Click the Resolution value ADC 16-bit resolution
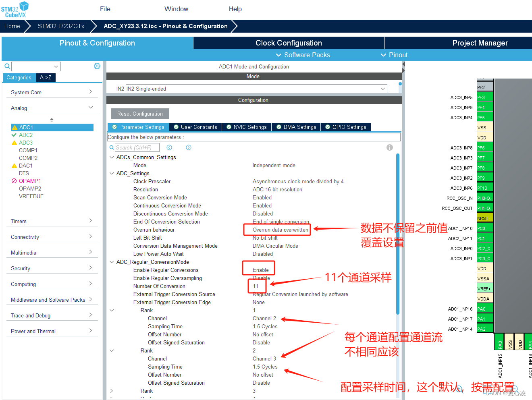The height and width of the screenshot is (400, 532). 277,189
